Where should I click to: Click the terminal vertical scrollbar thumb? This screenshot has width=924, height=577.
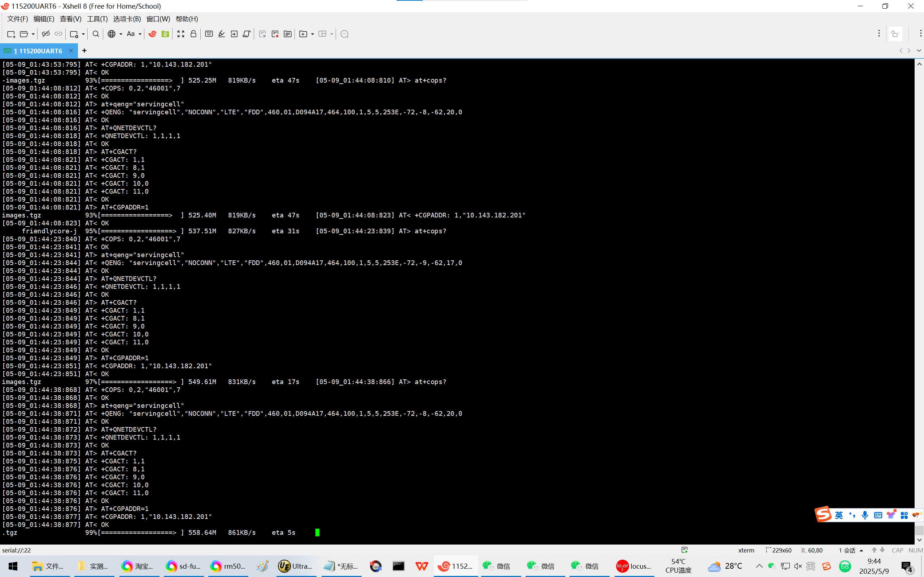(x=919, y=530)
